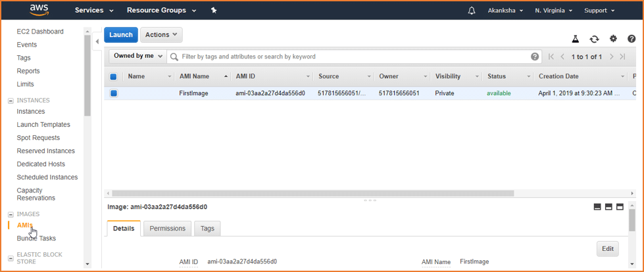Click the AMI search filter field
Viewport: 644px width, 272px height.
coord(355,57)
